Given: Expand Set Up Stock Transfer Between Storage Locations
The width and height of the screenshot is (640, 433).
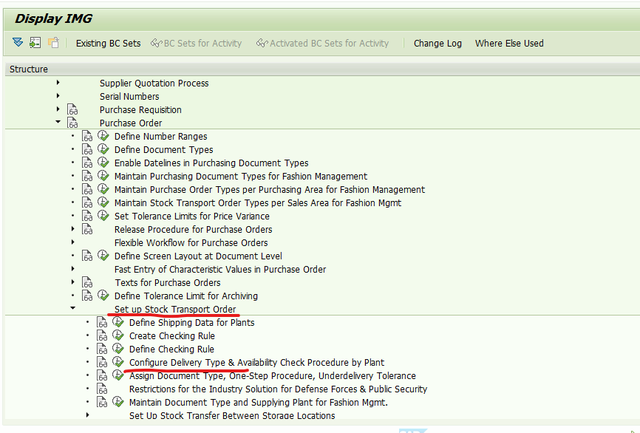Looking at the screenshot, I should 87,415.
